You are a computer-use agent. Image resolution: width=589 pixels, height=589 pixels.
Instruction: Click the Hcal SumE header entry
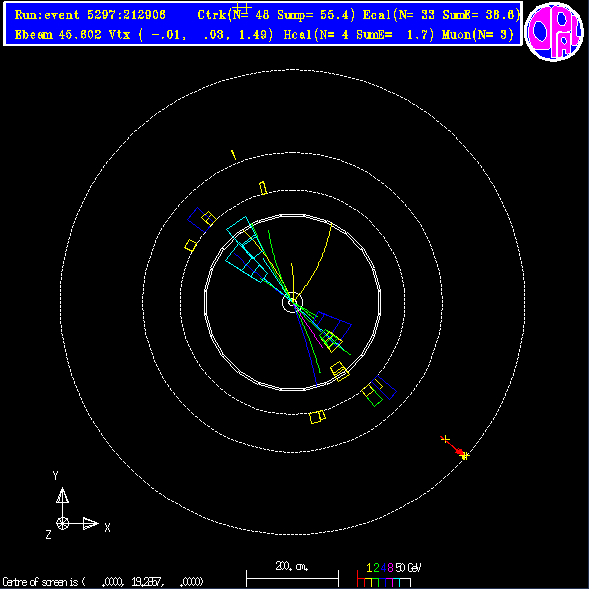pos(359,35)
